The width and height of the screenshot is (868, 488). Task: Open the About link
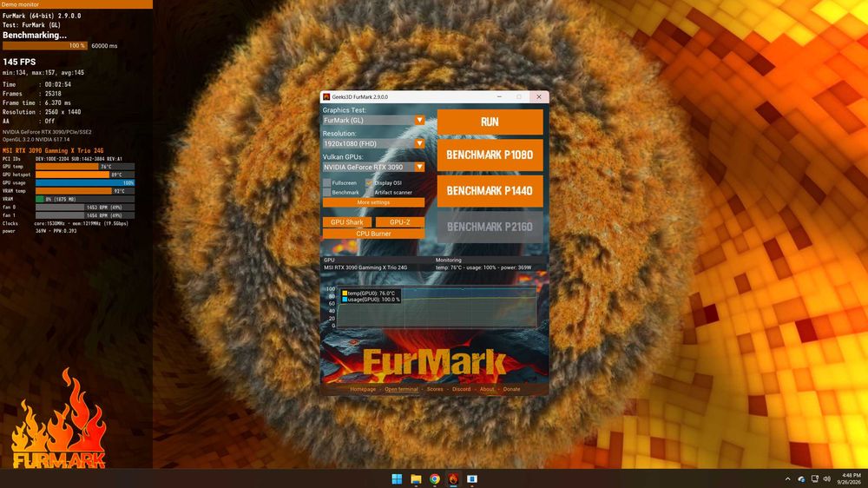[x=487, y=389]
